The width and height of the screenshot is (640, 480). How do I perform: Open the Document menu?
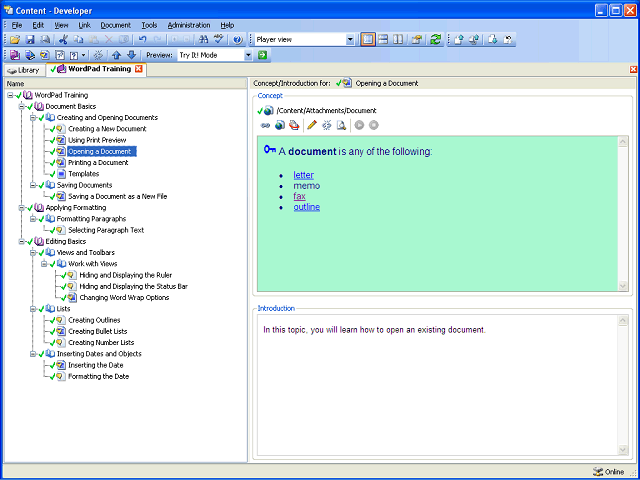pyautogui.click(x=116, y=25)
